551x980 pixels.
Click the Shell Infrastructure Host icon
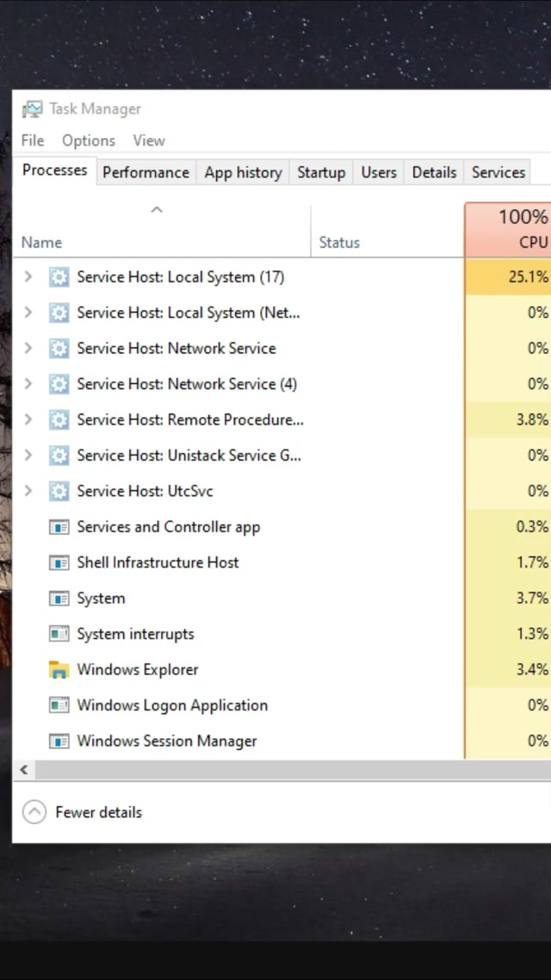59,563
